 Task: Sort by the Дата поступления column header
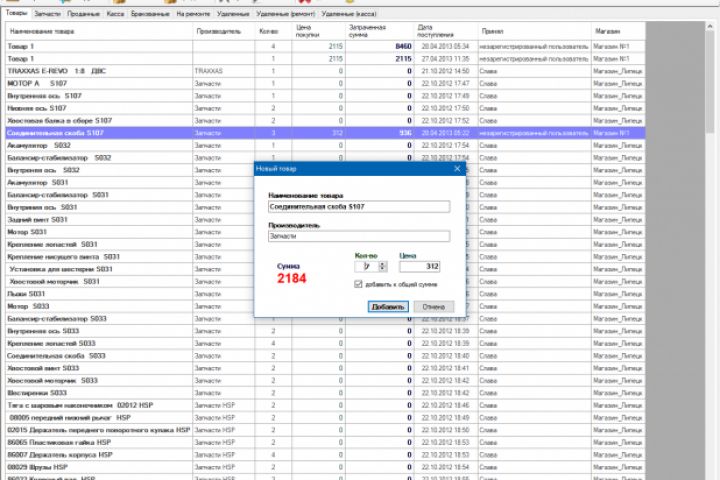pos(446,31)
